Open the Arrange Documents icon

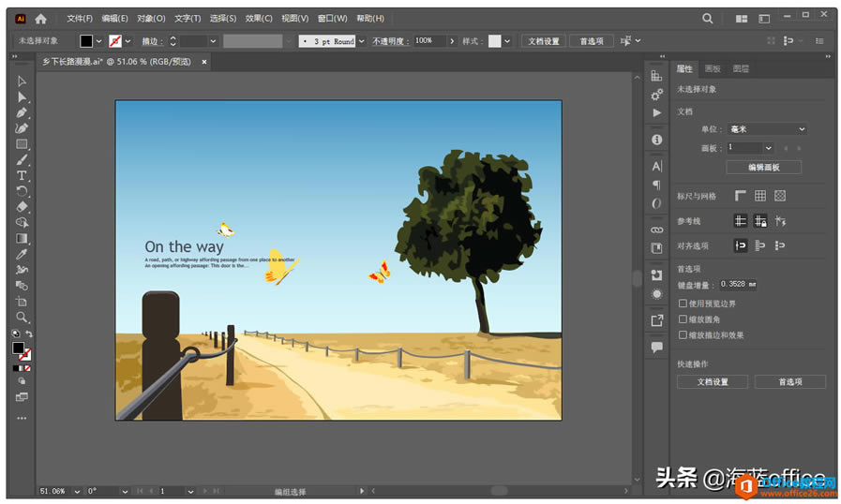coord(742,19)
